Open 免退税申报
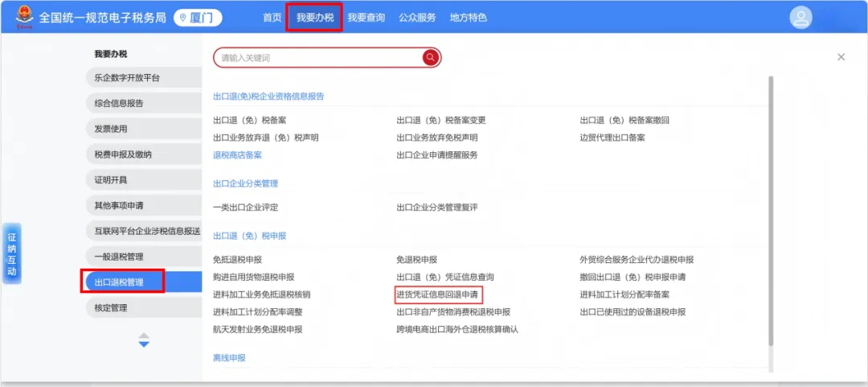This screenshot has height=387, width=868. tap(417, 260)
